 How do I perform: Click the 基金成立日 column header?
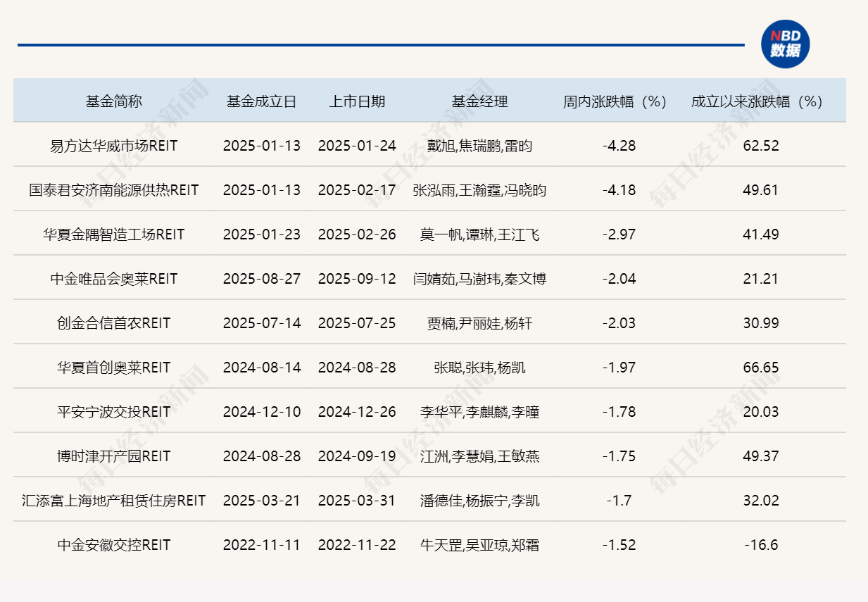pyautogui.click(x=262, y=101)
